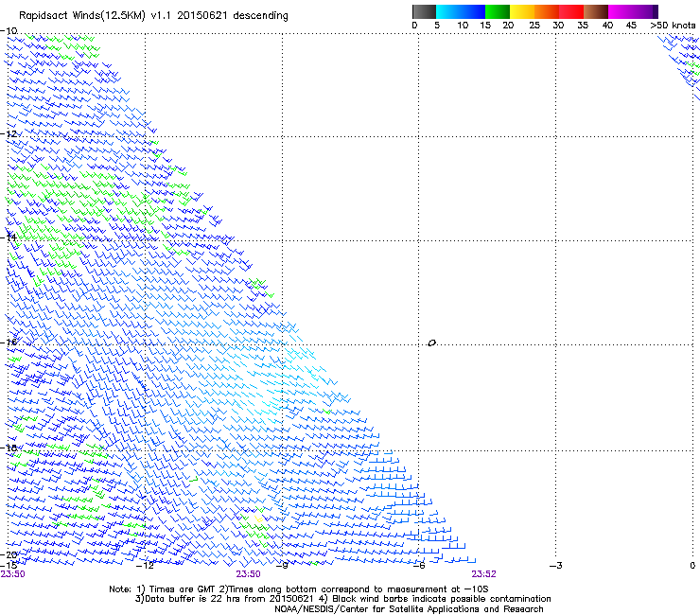Click the "0" label under the color bar
Screen dimensions: 700x615
click(414, 26)
